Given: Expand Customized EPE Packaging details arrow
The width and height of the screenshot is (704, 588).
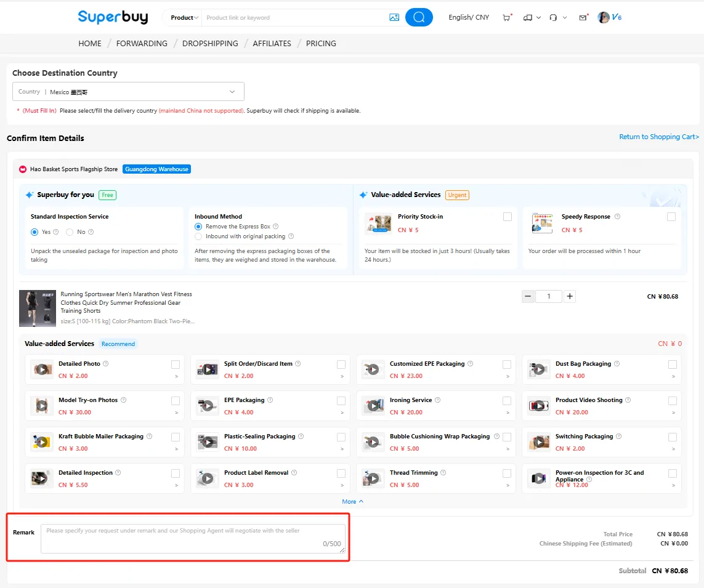Looking at the screenshot, I should click(x=508, y=377).
